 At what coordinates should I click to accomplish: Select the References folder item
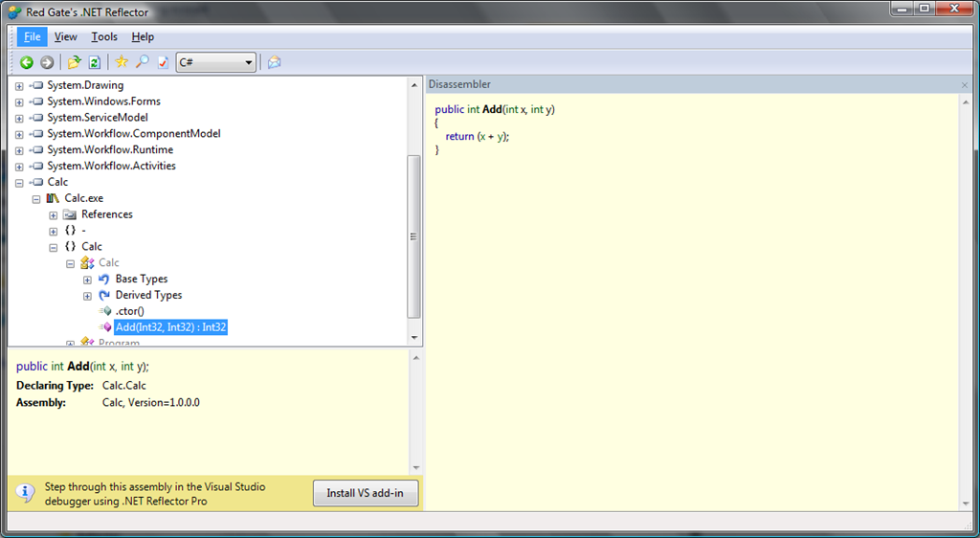[107, 214]
